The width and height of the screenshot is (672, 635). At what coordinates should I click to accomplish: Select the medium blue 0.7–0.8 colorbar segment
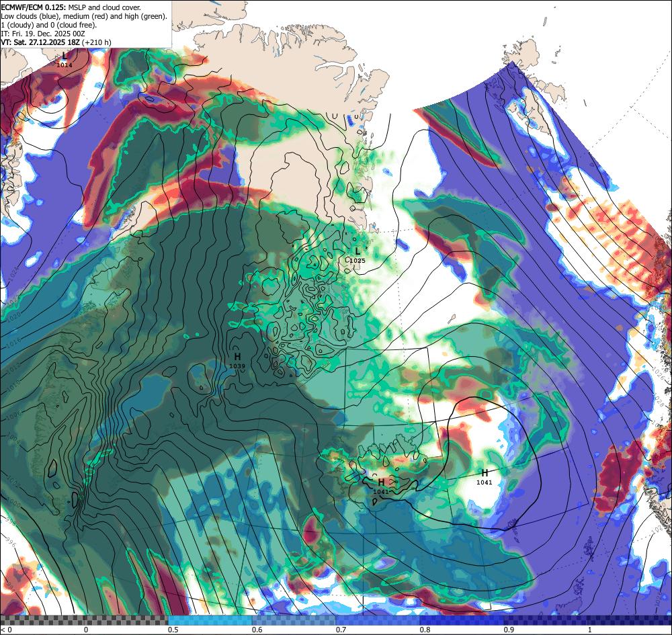(378, 620)
